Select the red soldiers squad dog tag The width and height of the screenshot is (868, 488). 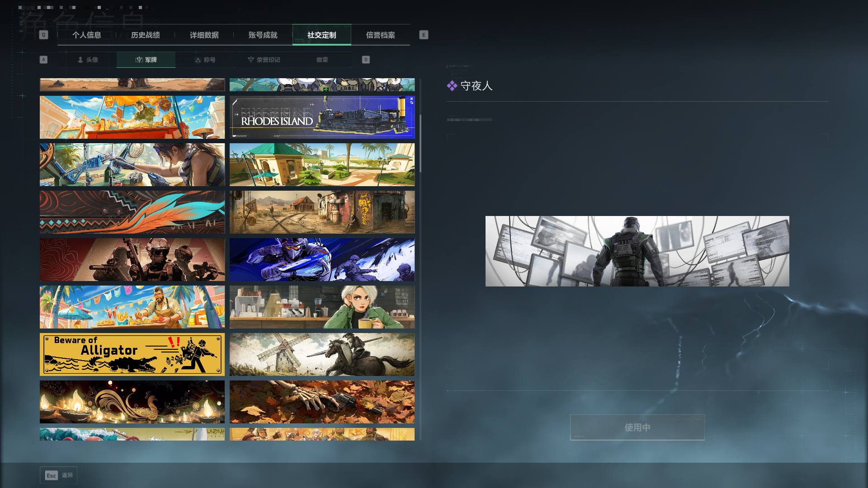coord(132,259)
